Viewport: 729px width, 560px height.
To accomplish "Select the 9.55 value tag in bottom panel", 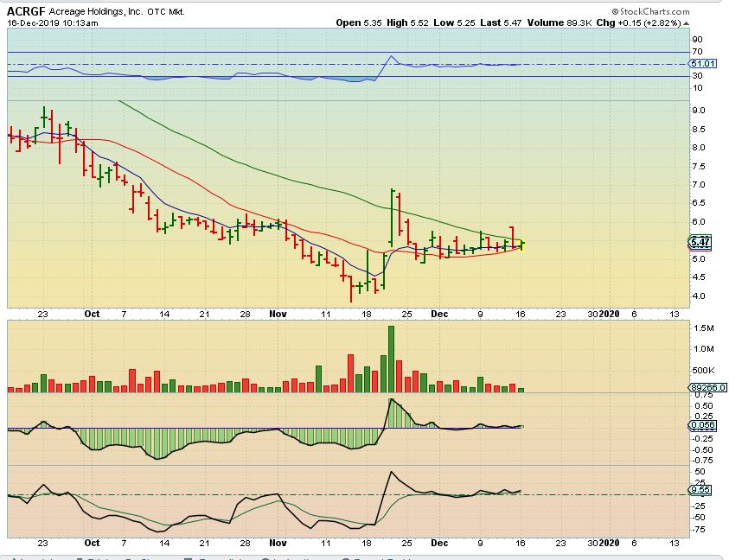I will coord(700,490).
